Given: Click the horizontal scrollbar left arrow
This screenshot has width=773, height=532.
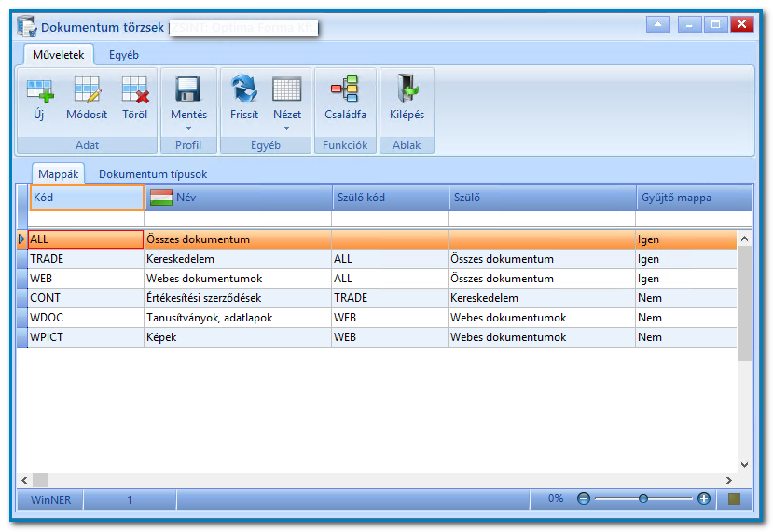Looking at the screenshot, I should coord(24,480).
